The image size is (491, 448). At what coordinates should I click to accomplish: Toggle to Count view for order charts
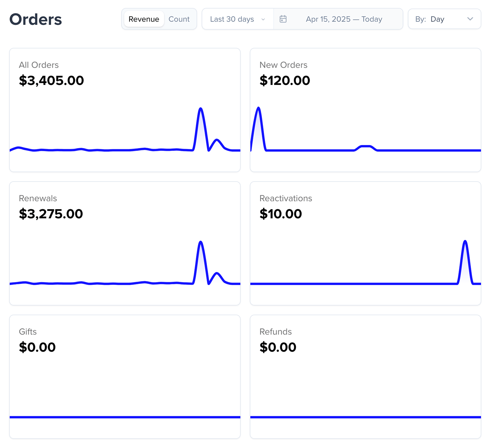(179, 19)
